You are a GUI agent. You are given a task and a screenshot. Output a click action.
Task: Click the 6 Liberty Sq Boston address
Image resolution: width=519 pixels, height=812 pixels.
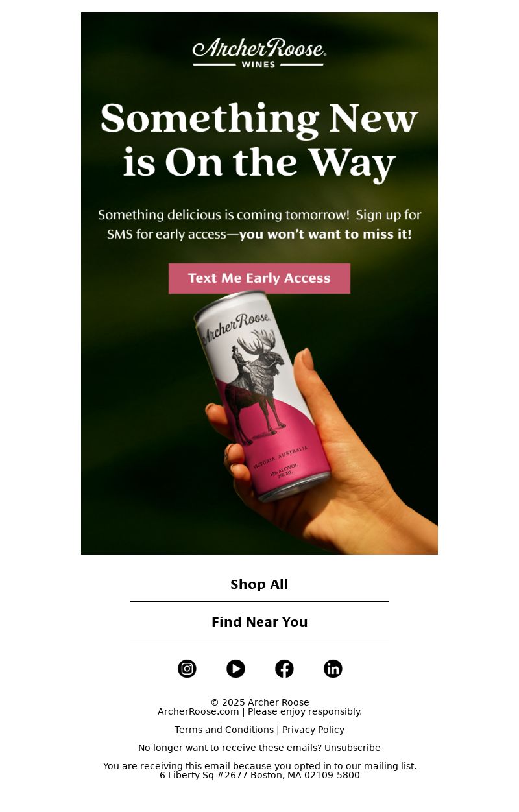click(x=259, y=775)
